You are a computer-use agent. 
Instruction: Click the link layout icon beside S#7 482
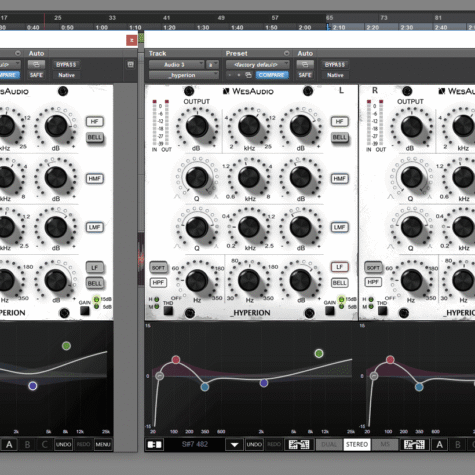tap(154, 445)
